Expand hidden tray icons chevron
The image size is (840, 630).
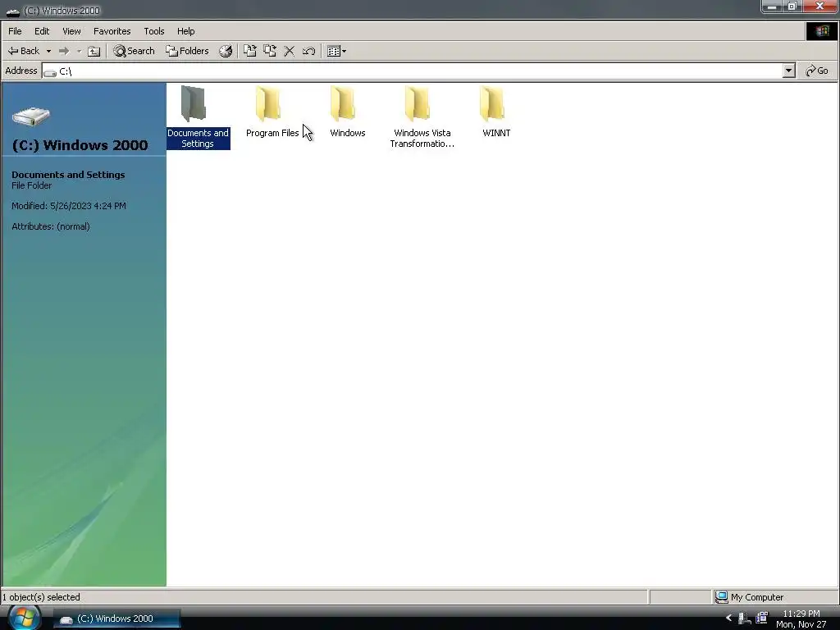728,619
